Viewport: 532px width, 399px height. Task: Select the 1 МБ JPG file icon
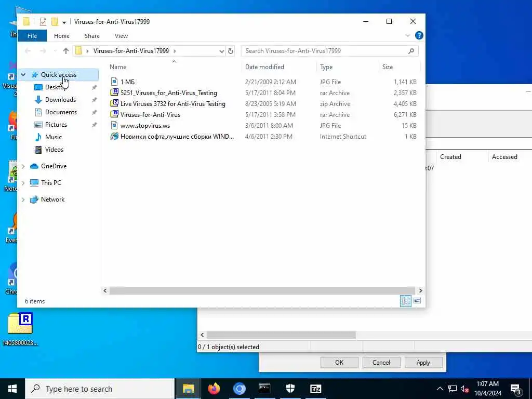[x=114, y=82]
